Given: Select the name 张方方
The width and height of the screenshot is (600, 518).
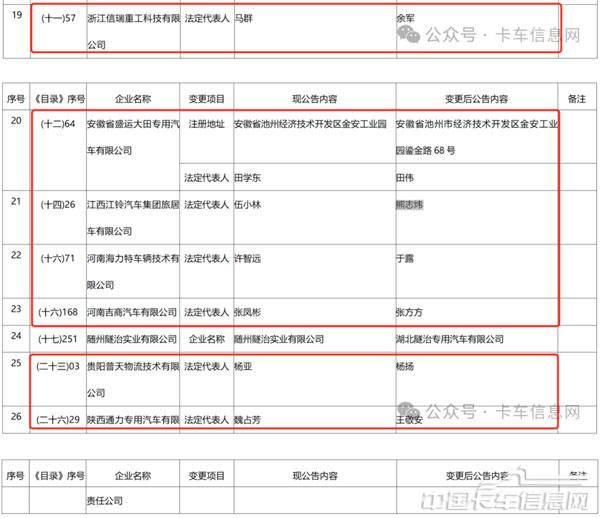Looking at the screenshot, I should (409, 312).
